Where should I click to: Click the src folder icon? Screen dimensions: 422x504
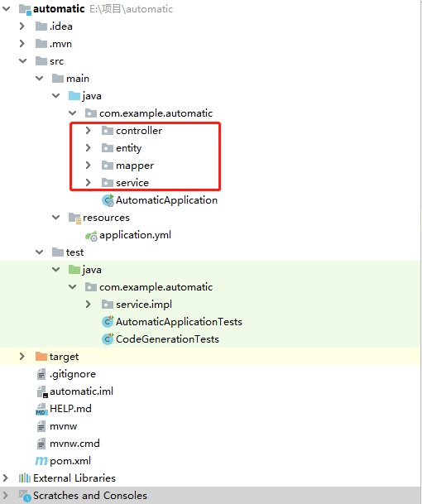41,60
